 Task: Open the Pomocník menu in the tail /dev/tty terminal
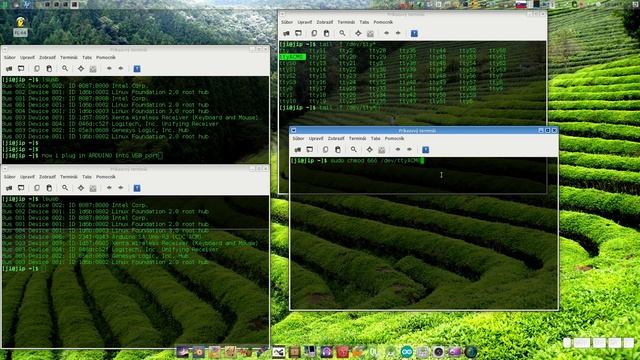(383, 22)
